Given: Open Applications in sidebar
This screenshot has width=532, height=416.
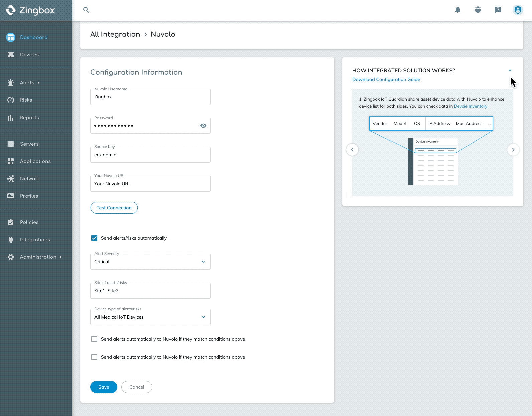Looking at the screenshot, I should [35, 161].
